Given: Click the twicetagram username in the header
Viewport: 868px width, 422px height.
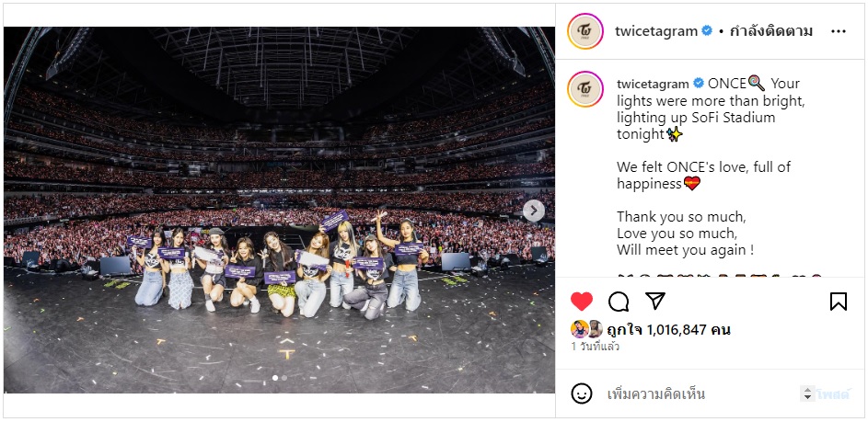Looking at the screenshot, I should point(656,31).
